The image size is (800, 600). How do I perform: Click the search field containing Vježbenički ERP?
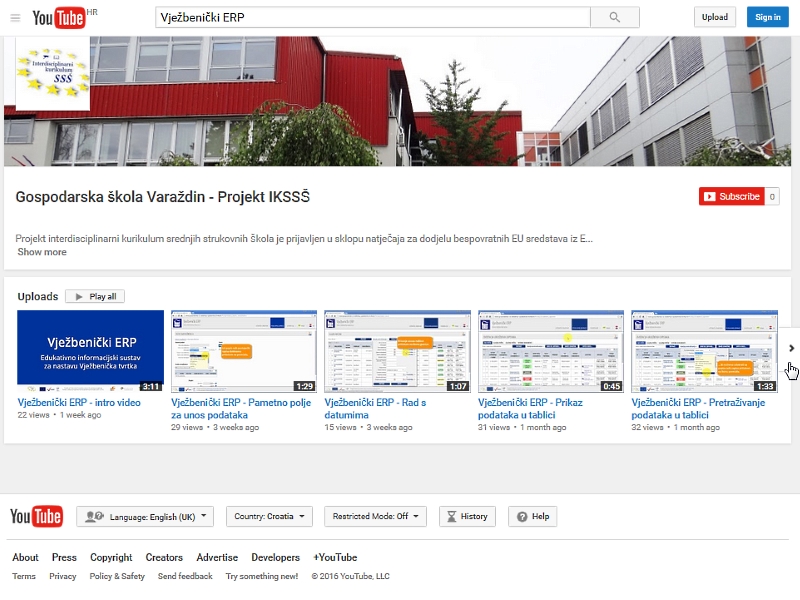point(372,17)
